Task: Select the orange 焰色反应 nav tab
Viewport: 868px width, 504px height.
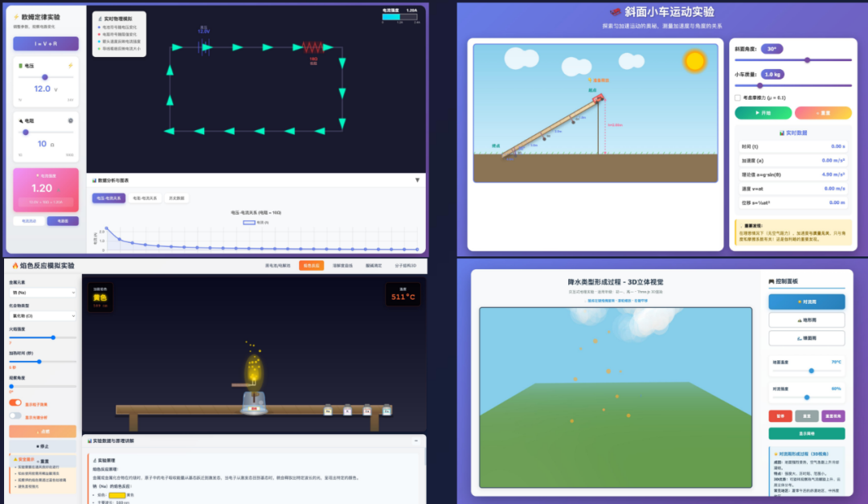Action: (x=311, y=265)
